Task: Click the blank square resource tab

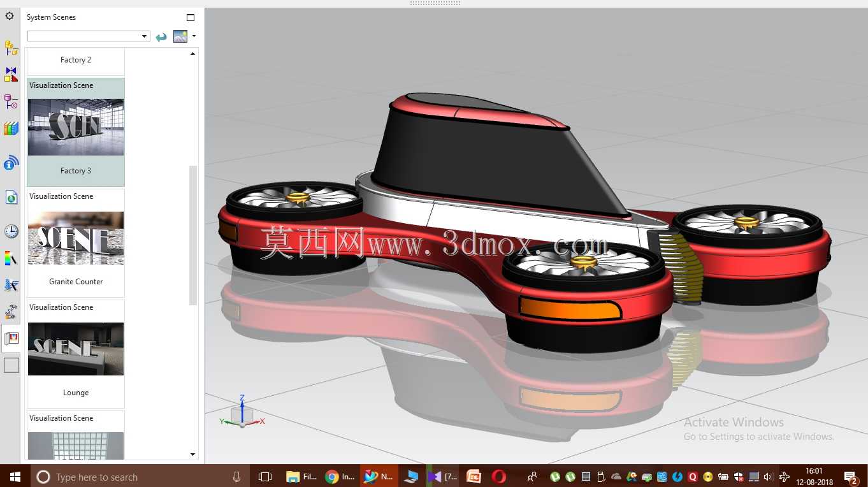Action: pyautogui.click(x=11, y=365)
